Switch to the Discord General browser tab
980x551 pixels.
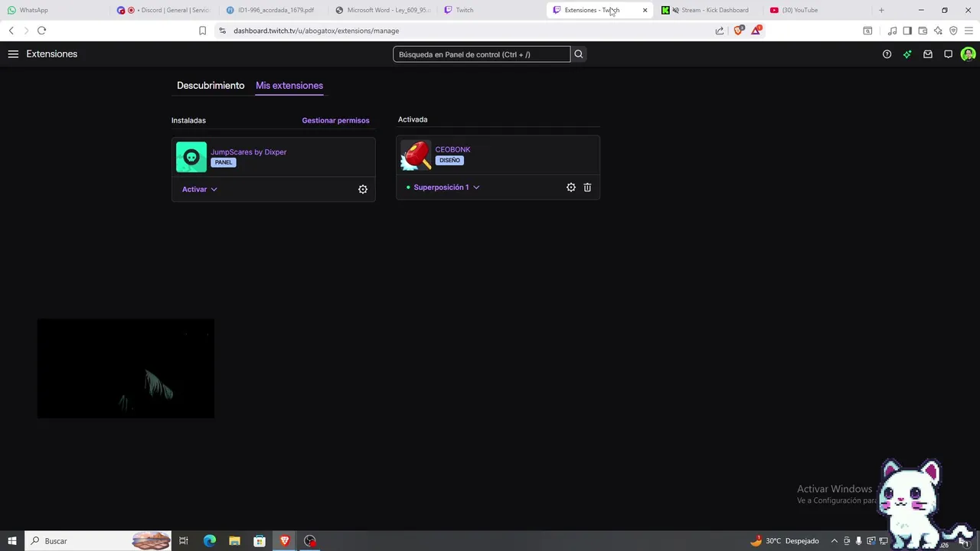coord(165,10)
